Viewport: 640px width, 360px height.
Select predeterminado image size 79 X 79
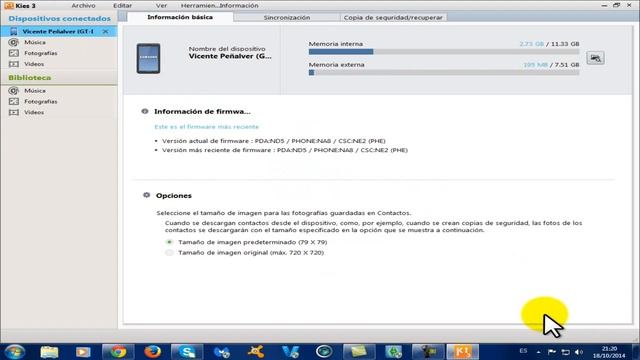coord(169,242)
